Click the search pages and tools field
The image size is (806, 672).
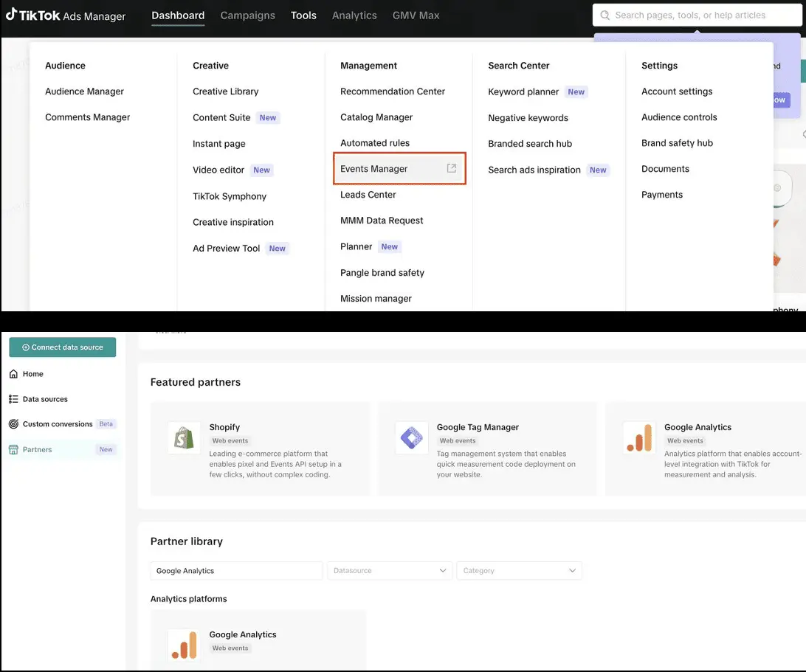pyautogui.click(x=697, y=15)
